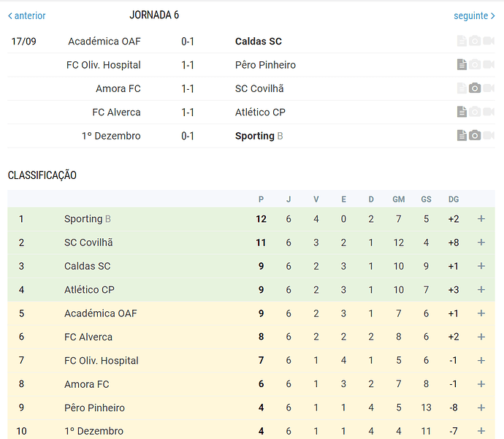Expand SC Covilhã row with plus sign
Screen dimensions: 504x439
pos(481,243)
